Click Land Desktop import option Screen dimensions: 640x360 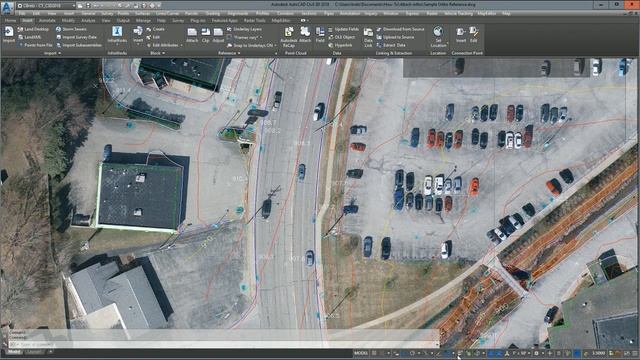point(33,29)
